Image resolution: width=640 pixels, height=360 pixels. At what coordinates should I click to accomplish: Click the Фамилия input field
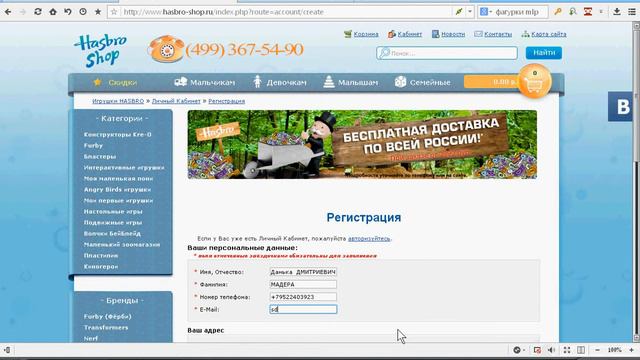point(303,284)
